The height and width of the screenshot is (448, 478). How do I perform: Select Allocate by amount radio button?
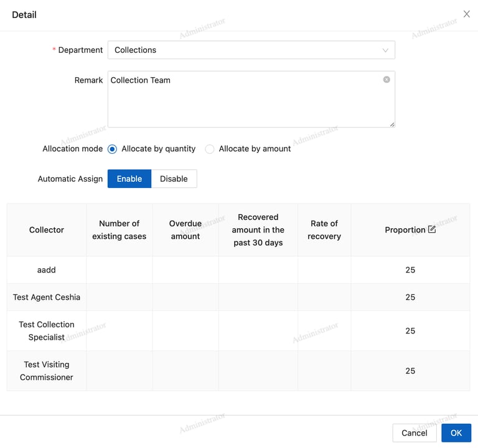pyautogui.click(x=209, y=149)
